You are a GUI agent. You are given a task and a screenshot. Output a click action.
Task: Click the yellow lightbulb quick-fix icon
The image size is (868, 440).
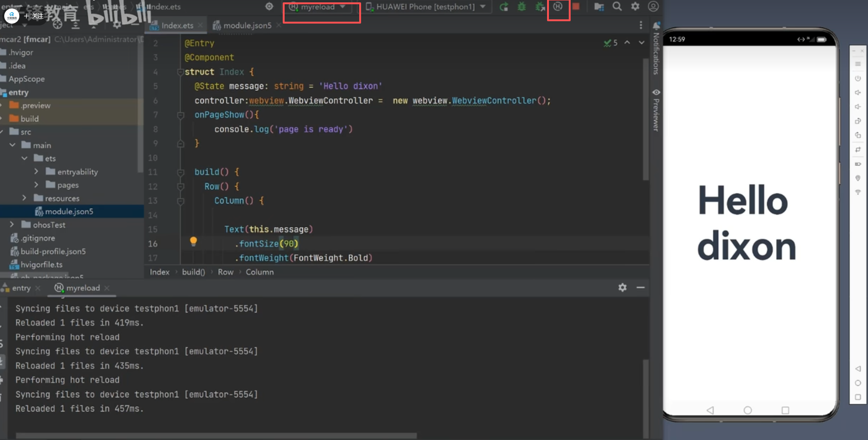click(193, 241)
